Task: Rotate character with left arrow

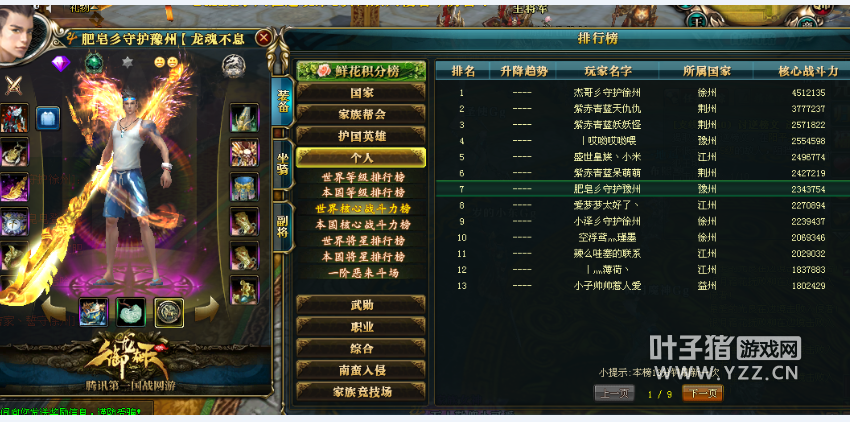Action: tap(54, 309)
